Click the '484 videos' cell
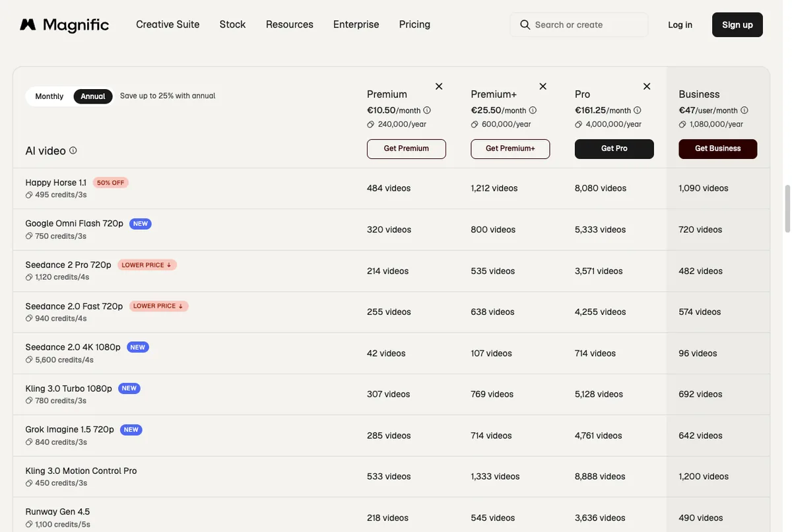Screen dimensions: 792x532 click(x=389, y=188)
